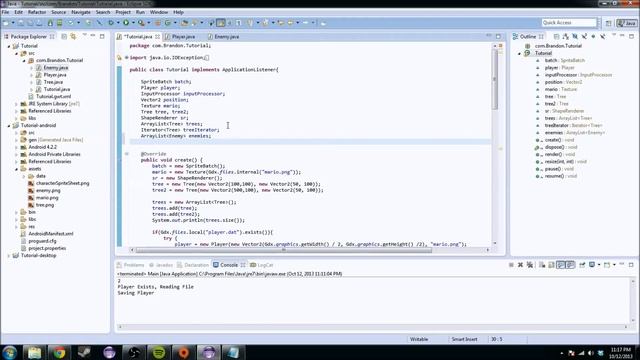The image size is (640, 360).
Task: Collapse the Tutorial class in Outline
Action: tap(520, 53)
